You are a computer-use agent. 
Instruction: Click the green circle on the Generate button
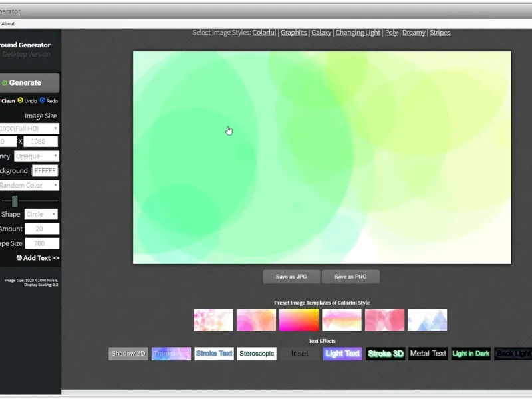pyautogui.click(x=5, y=83)
